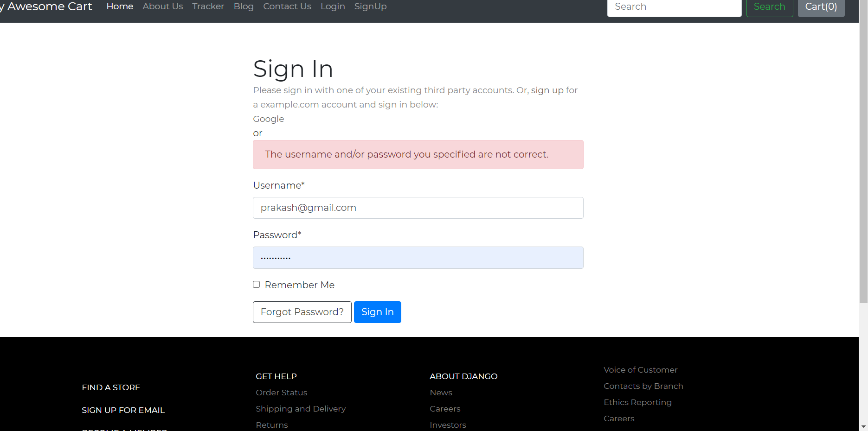Go to the Login page
The image size is (868, 431).
click(x=333, y=6)
